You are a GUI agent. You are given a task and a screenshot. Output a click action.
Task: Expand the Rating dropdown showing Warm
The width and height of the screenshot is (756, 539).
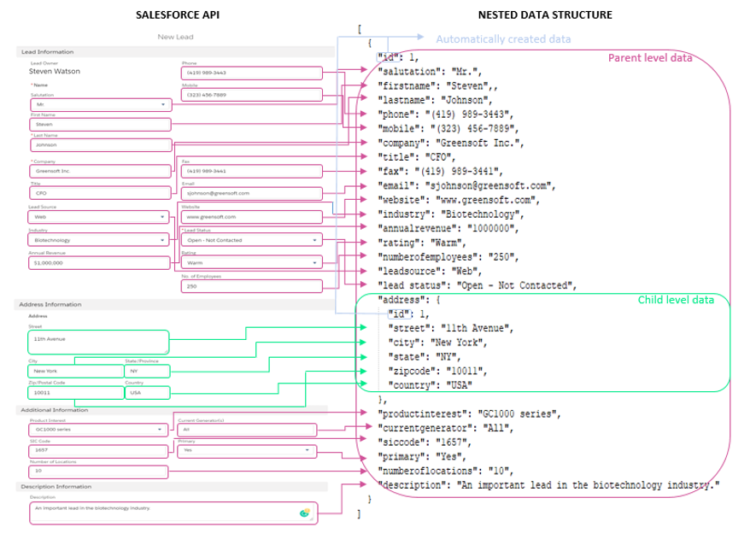[252, 263]
